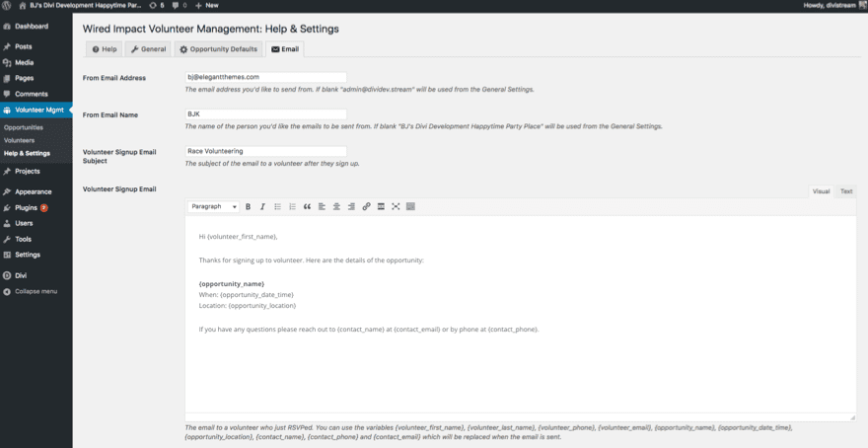The image size is (868, 448).
Task: Open the site name link in admin bar
Action: point(80,5)
